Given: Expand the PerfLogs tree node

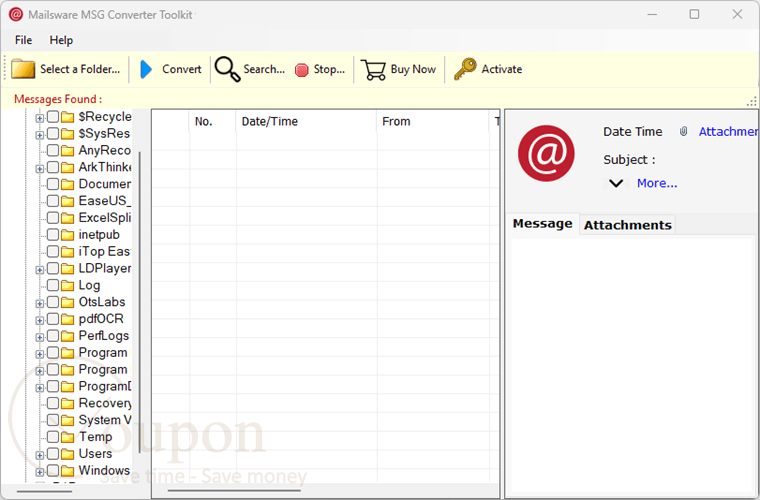Looking at the screenshot, I should click(40, 337).
